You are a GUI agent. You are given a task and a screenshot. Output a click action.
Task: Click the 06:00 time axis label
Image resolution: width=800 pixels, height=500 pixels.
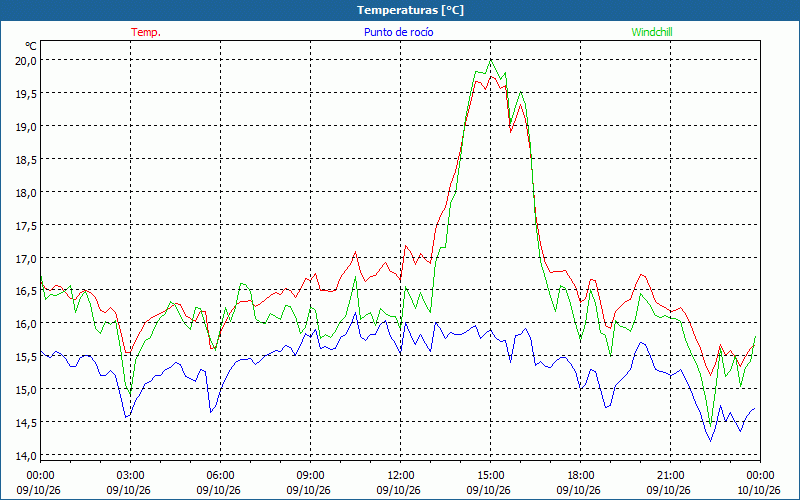point(220,475)
